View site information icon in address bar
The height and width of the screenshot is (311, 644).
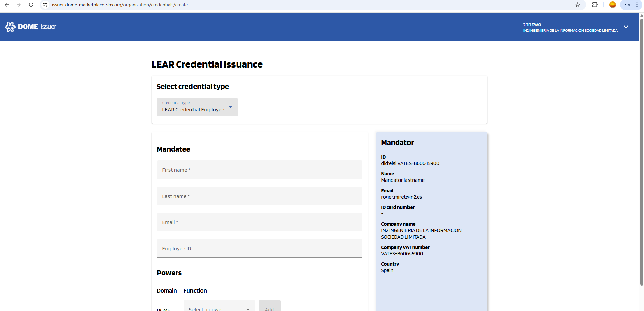pyautogui.click(x=45, y=5)
